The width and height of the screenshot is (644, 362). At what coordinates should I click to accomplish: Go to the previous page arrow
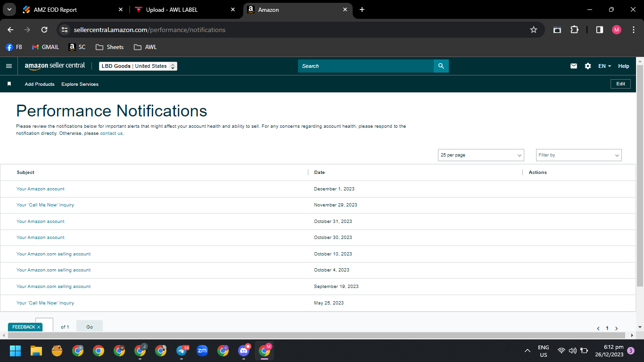598,328
